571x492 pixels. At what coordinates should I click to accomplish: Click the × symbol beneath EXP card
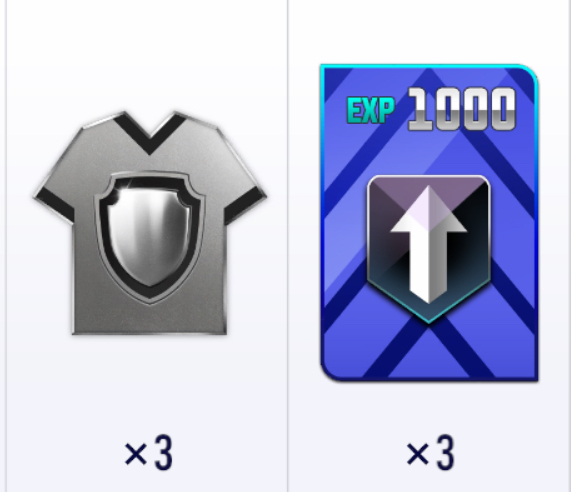(x=418, y=454)
